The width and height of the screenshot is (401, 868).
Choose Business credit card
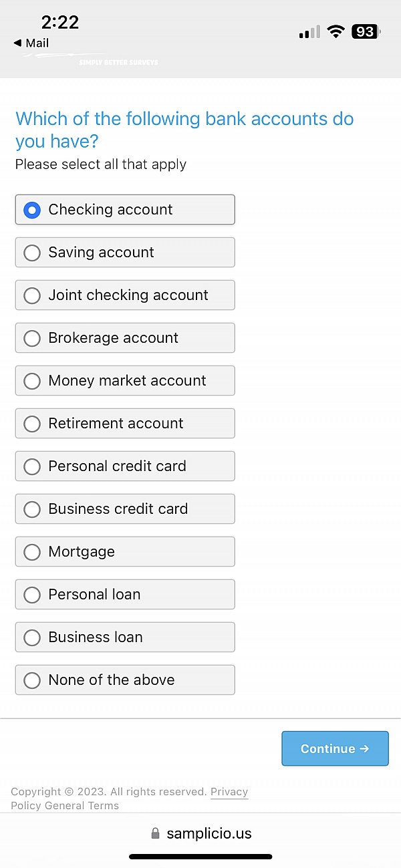pos(125,509)
